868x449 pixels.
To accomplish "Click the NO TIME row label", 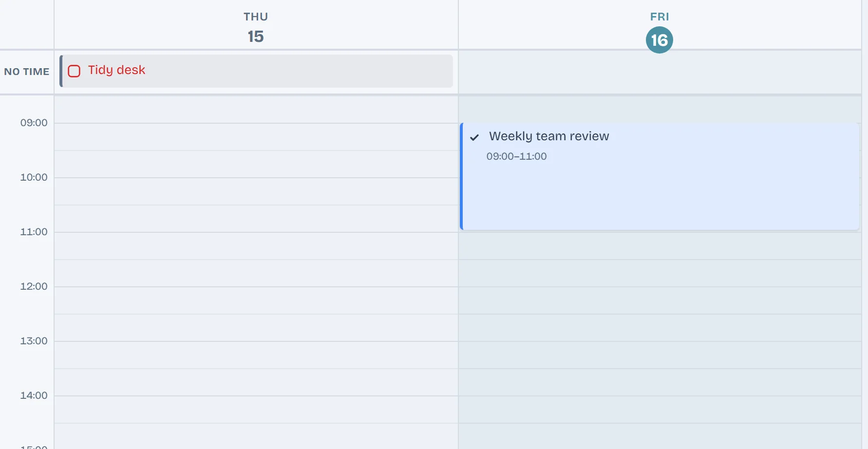I will [27, 72].
